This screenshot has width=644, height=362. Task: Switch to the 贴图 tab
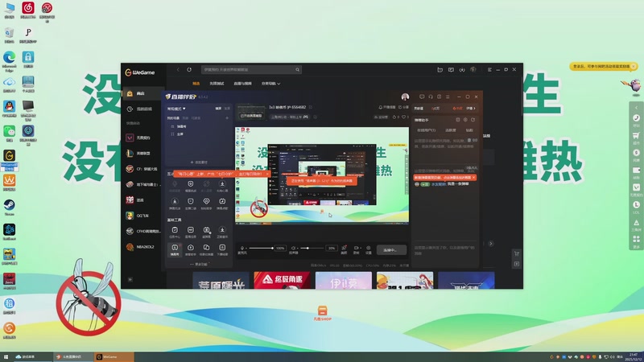469,130
